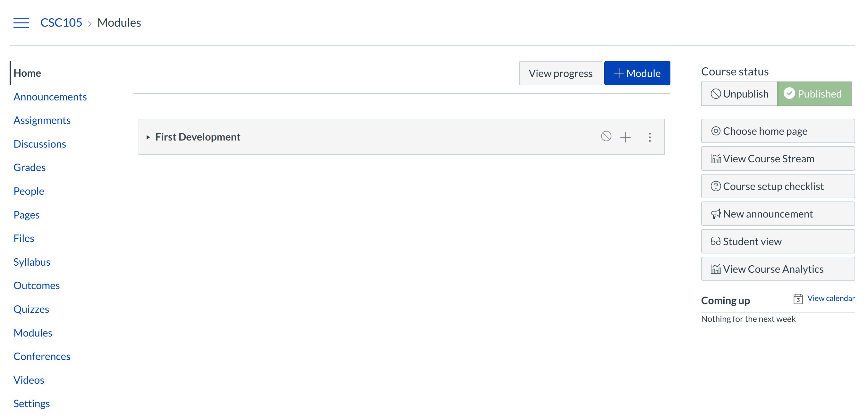
Task: Expand the First Development module
Action: tap(148, 137)
